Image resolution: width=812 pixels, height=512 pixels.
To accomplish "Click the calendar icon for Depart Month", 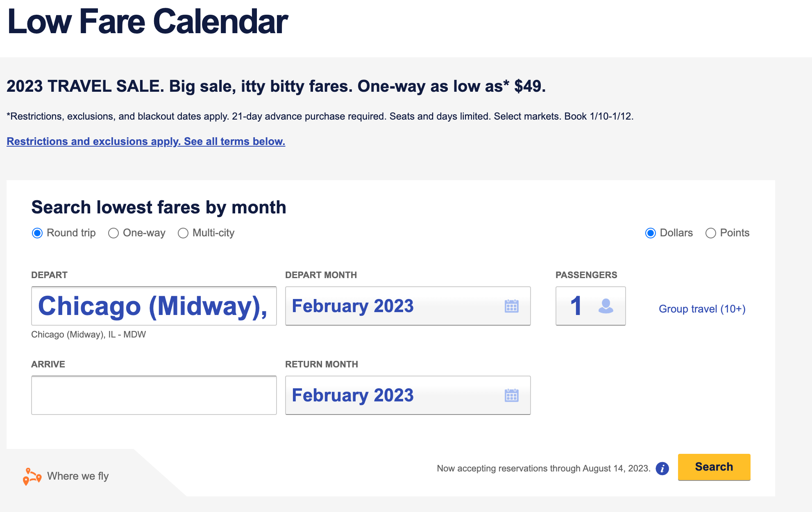I will click(x=510, y=306).
